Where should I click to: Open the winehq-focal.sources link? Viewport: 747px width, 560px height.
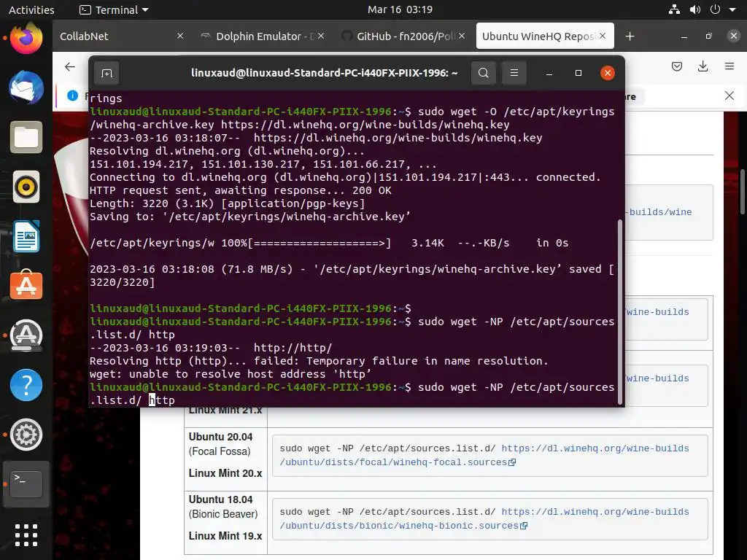tap(484, 455)
